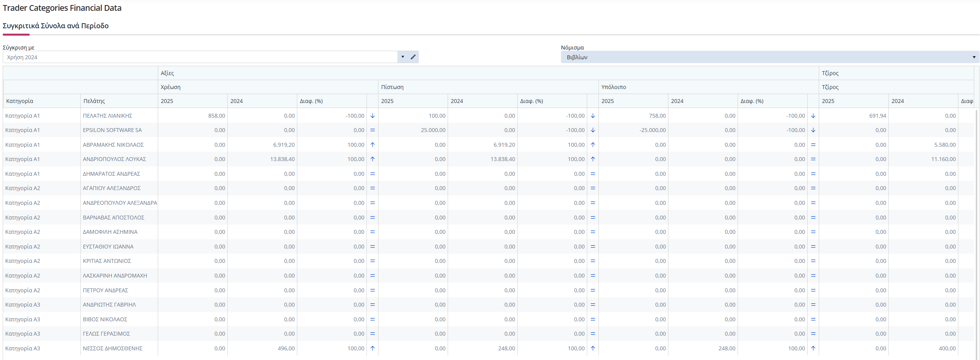Select the ΑΝΔΡΕΟΠΟΥΛΟΥ ΑΛΕΞΑΝΔΡΑ customer cell
Viewport: 980px width, 360px height.
[119, 203]
